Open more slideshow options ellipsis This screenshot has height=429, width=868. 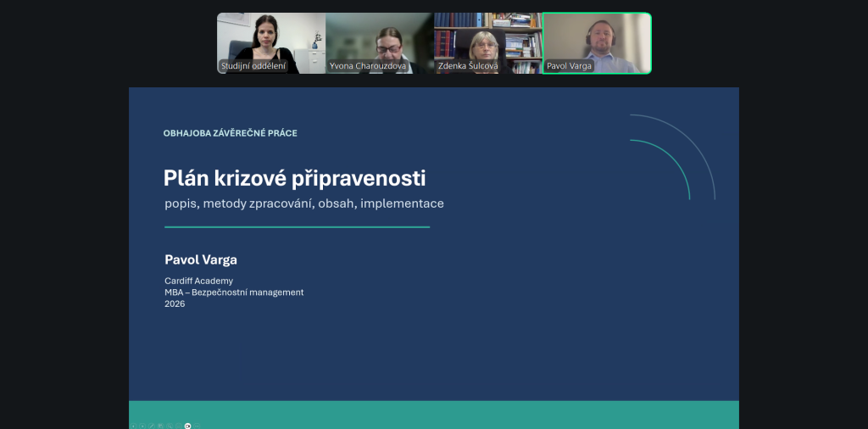(197, 426)
